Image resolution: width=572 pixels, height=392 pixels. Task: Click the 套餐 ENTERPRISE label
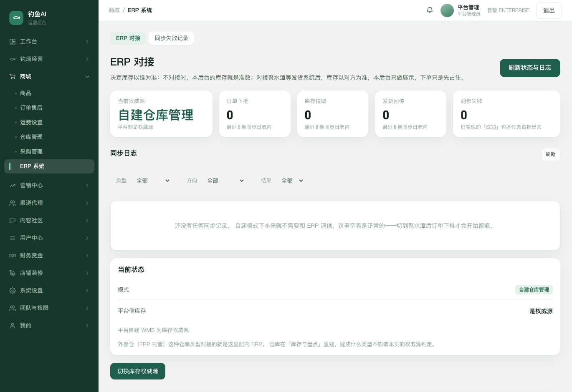(508, 10)
